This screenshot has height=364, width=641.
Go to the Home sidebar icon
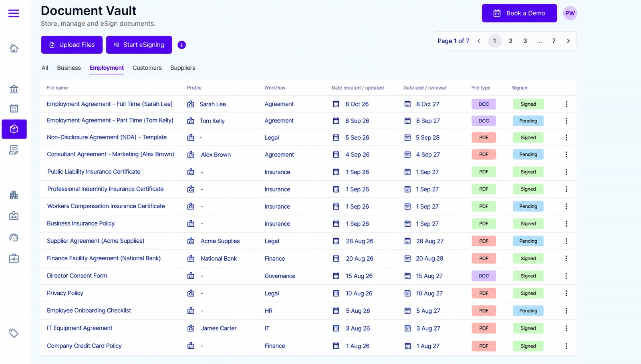click(x=14, y=48)
